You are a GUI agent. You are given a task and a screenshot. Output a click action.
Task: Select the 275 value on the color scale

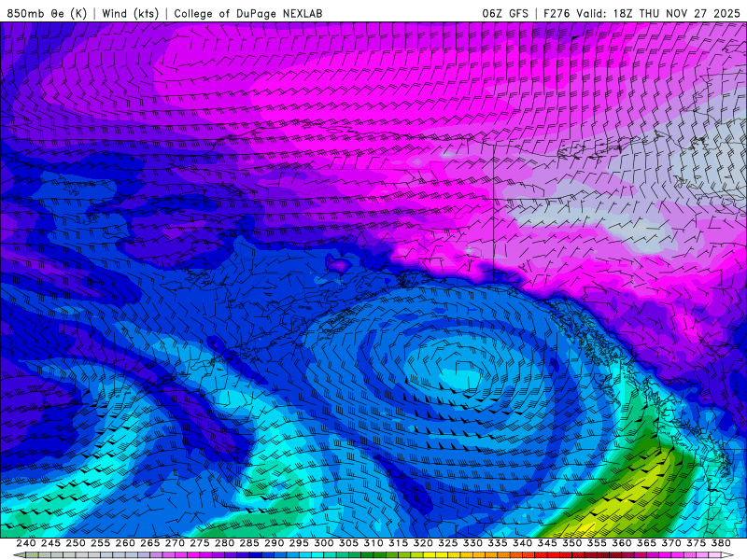point(199,543)
